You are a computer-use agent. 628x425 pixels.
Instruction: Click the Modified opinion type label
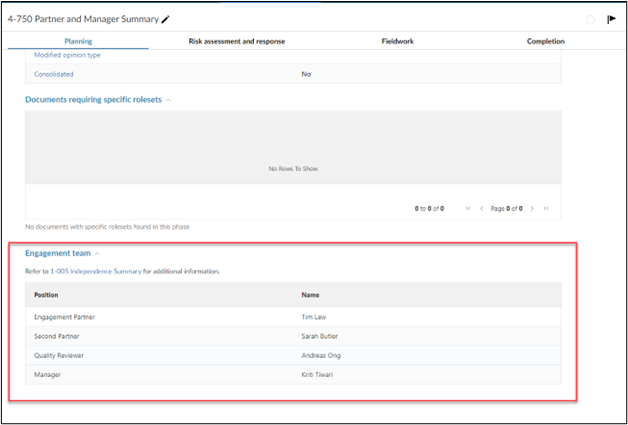[67, 55]
